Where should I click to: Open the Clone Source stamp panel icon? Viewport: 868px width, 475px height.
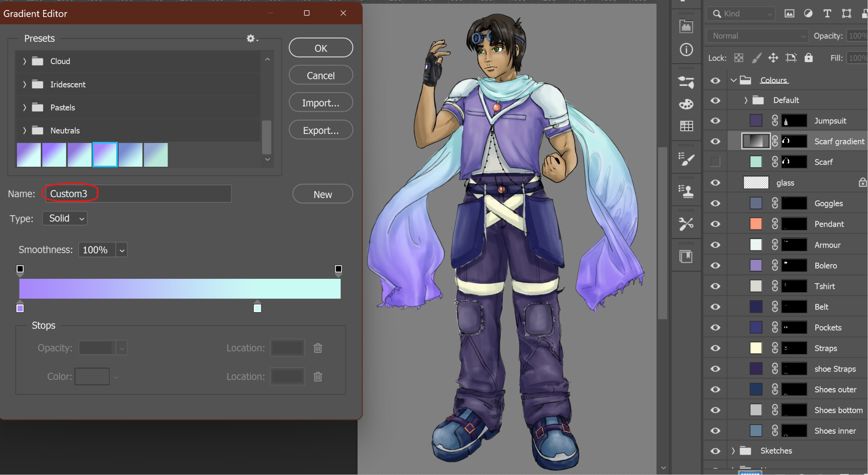[686, 191]
